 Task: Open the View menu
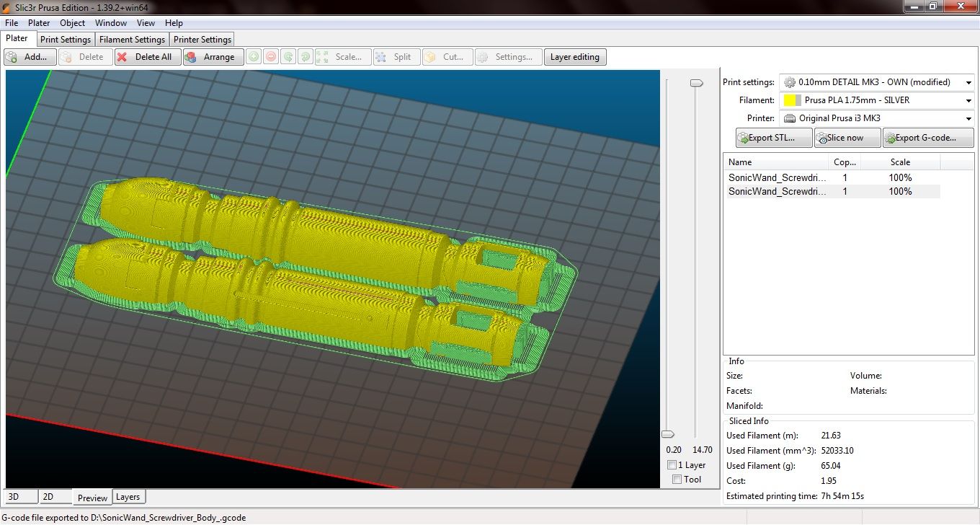(x=146, y=23)
